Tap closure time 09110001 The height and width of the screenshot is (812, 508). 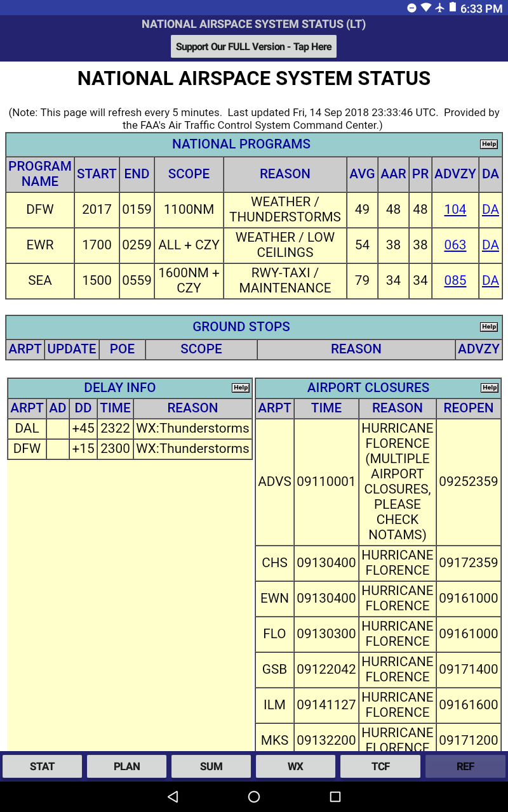(x=326, y=481)
